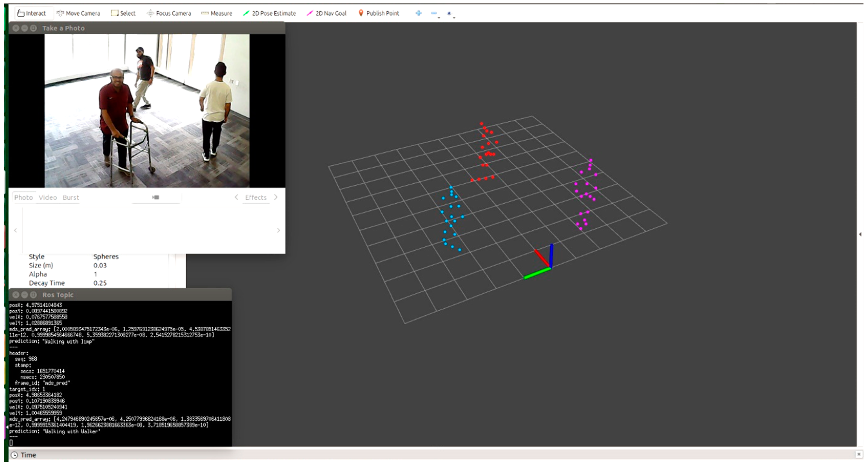Select the Photo mode tab
The height and width of the screenshot is (463, 868).
tap(23, 197)
